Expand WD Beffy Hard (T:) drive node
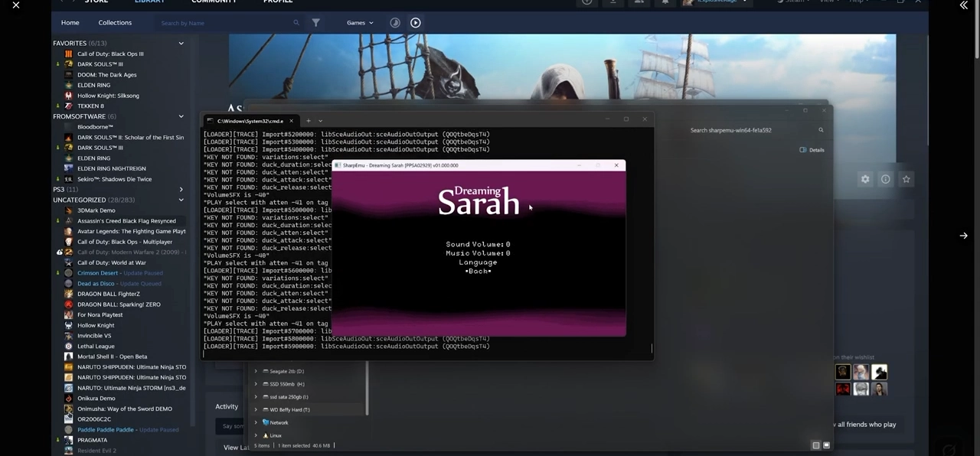 pyautogui.click(x=256, y=410)
